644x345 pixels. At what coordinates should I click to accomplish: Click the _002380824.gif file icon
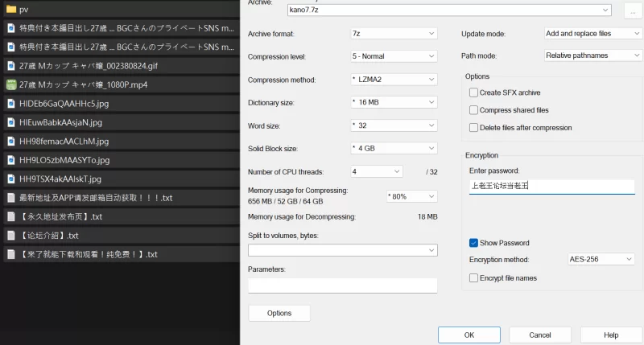(x=11, y=66)
